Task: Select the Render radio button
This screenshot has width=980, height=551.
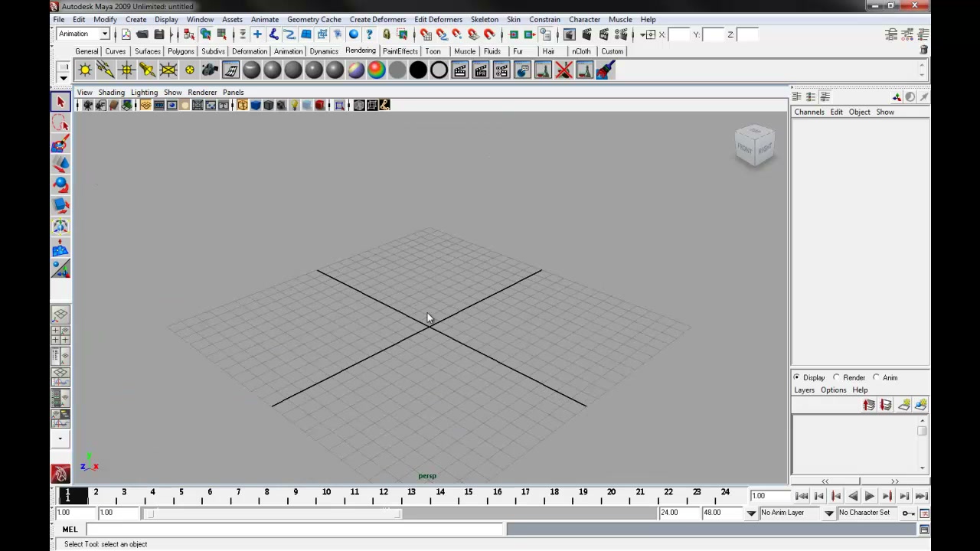Action: (x=837, y=377)
